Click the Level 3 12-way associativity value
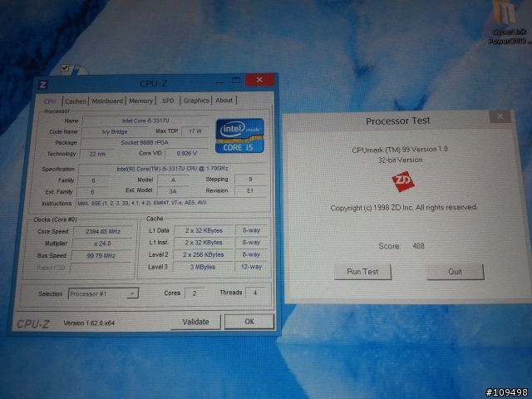532x399 pixels. click(x=251, y=267)
